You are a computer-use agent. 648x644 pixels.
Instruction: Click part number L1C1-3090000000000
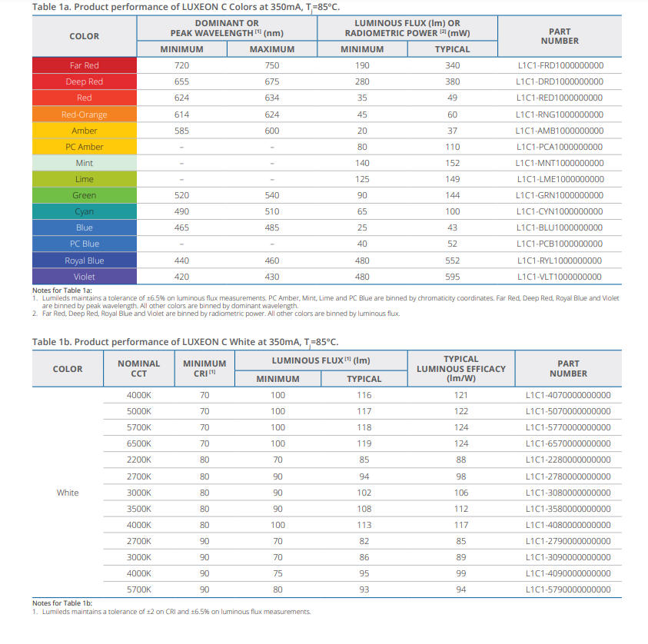pos(568,557)
